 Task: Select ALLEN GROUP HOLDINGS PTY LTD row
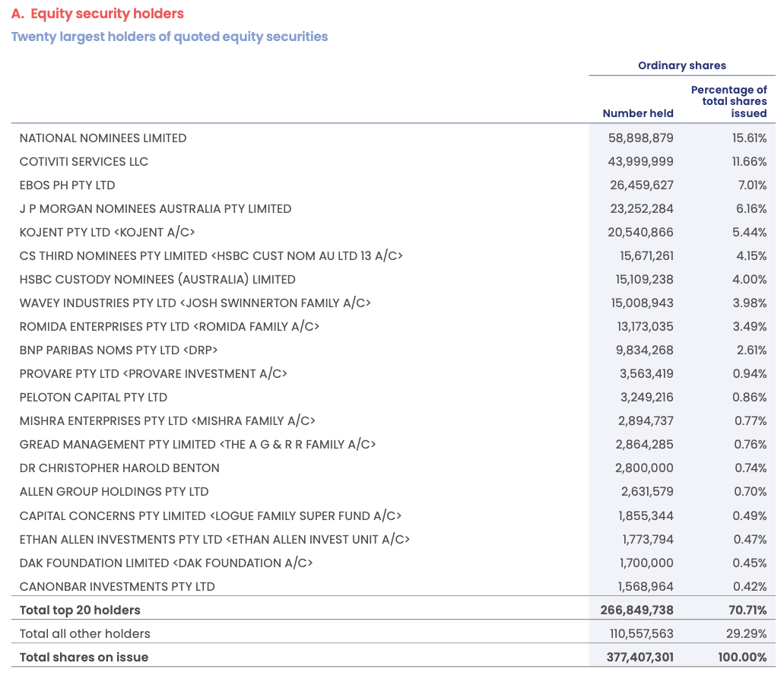click(x=114, y=491)
